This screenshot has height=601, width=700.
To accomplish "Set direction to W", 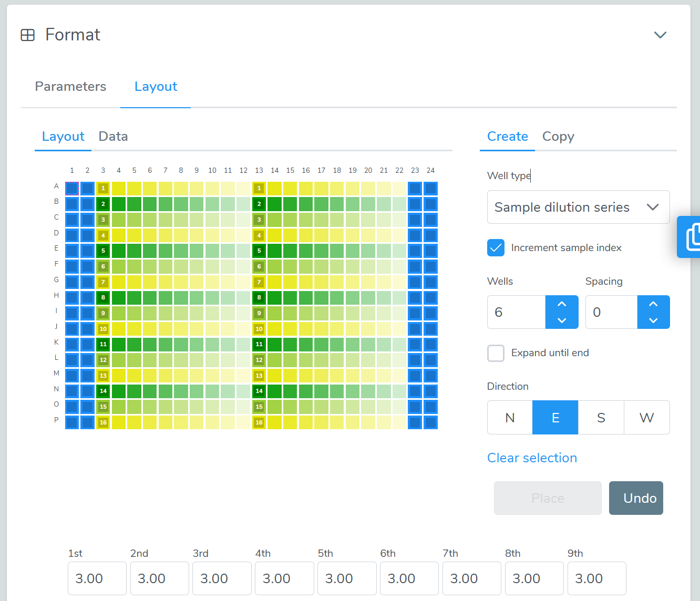I will (647, 418).
